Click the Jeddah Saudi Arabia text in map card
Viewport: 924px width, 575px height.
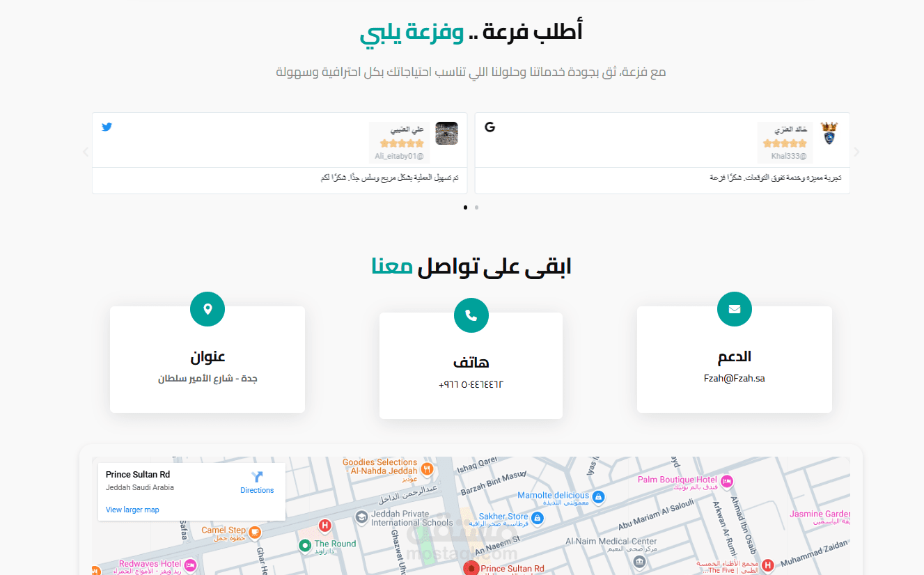140,487
